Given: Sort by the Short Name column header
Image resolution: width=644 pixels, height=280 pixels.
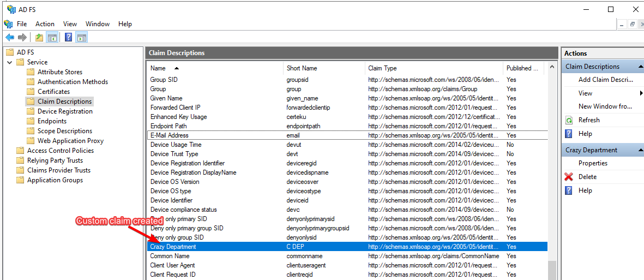Looking at the screenshot, I should point(302,68).
